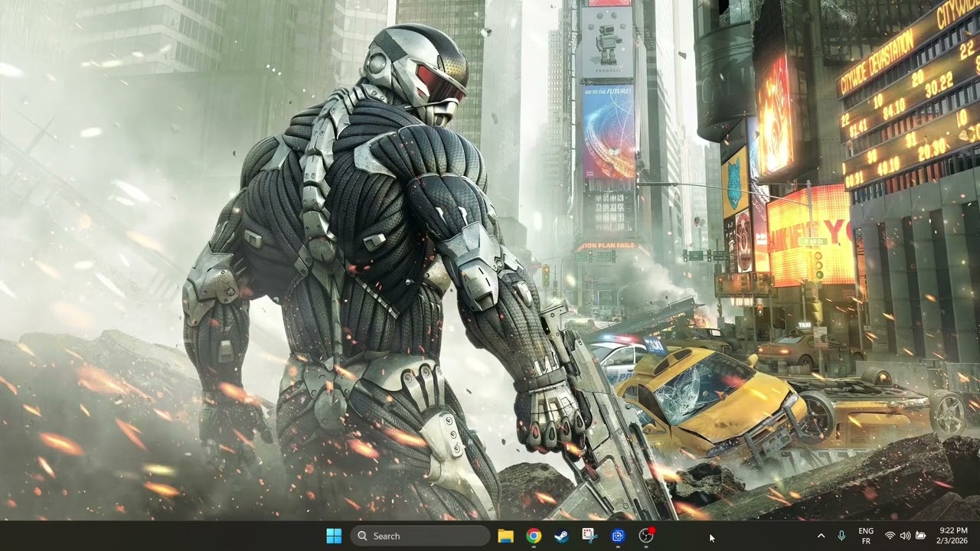980x551 pixels.
Task: Switch the ENG FR input language
Action: point(866,536)
